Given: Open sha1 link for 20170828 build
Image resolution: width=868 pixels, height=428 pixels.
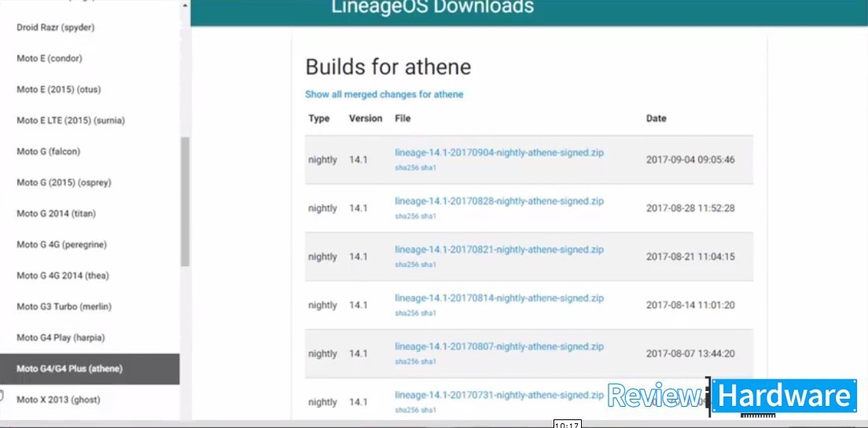Looking at the screenshot, I should pyautogui.click(x=428, y=216).
